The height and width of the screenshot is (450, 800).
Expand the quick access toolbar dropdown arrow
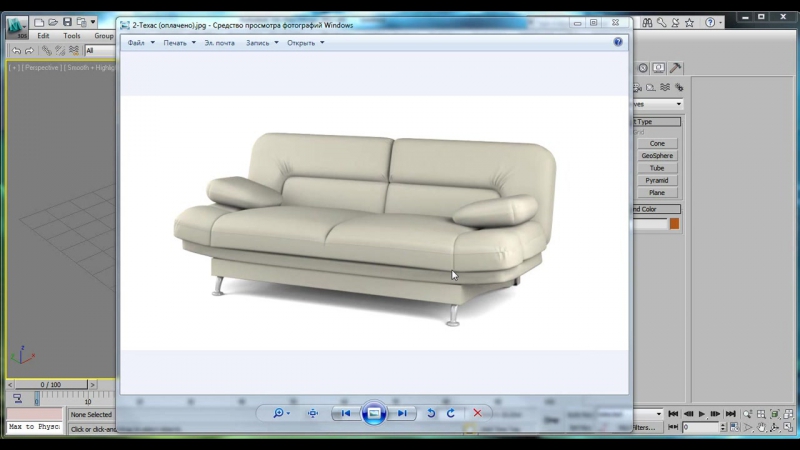pos(93,22)
